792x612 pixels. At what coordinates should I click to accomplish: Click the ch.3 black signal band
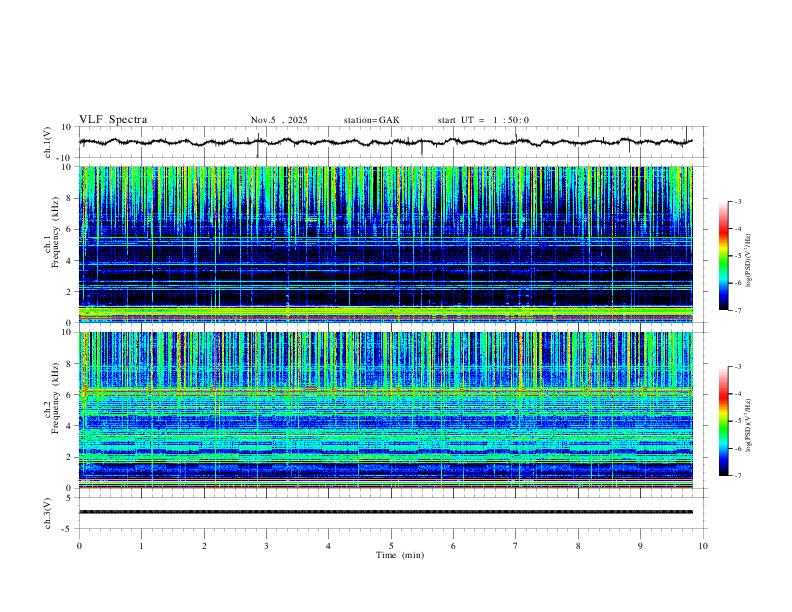(x=385, y=512)
